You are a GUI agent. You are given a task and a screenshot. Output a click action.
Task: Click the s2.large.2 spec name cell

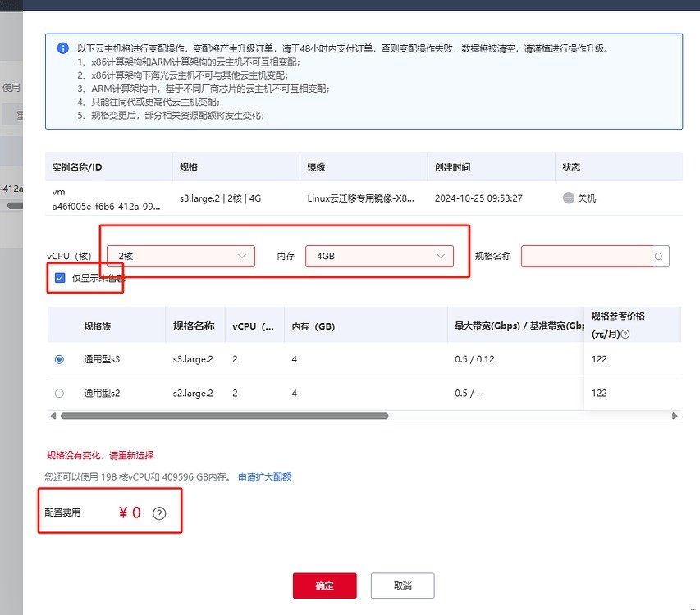193,394
